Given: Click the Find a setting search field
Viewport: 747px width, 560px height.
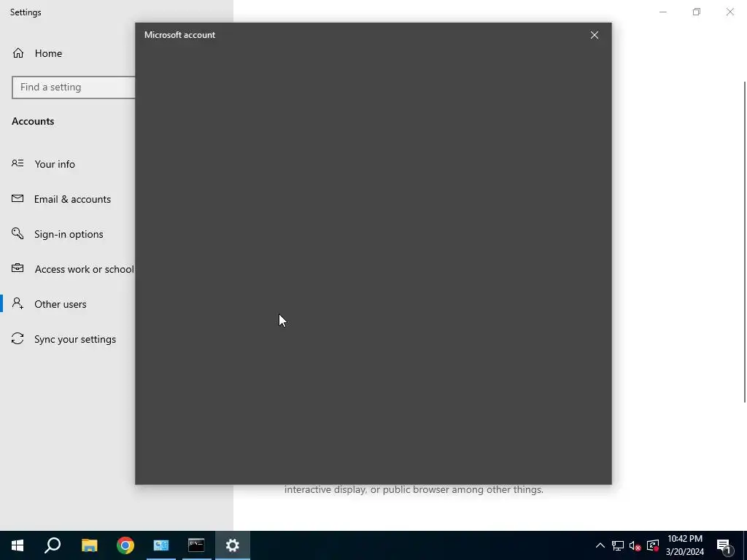Looking at the screenshot, I should (74, 87).
